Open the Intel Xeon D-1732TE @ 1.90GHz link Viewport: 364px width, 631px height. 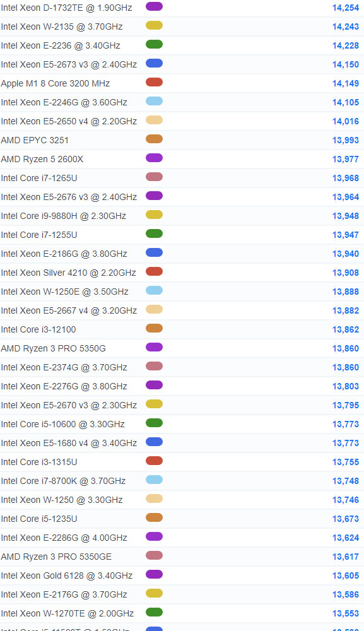[66, 8]
